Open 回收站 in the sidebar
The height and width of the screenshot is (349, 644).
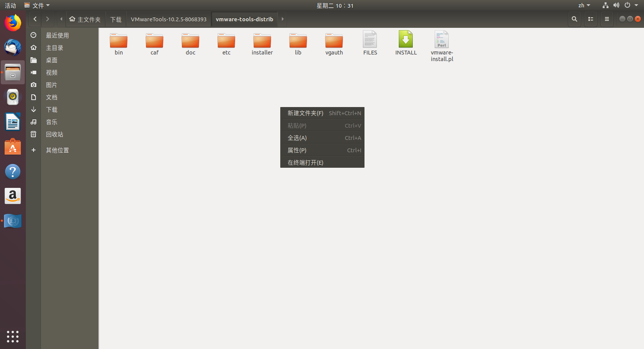click(62, 134)
